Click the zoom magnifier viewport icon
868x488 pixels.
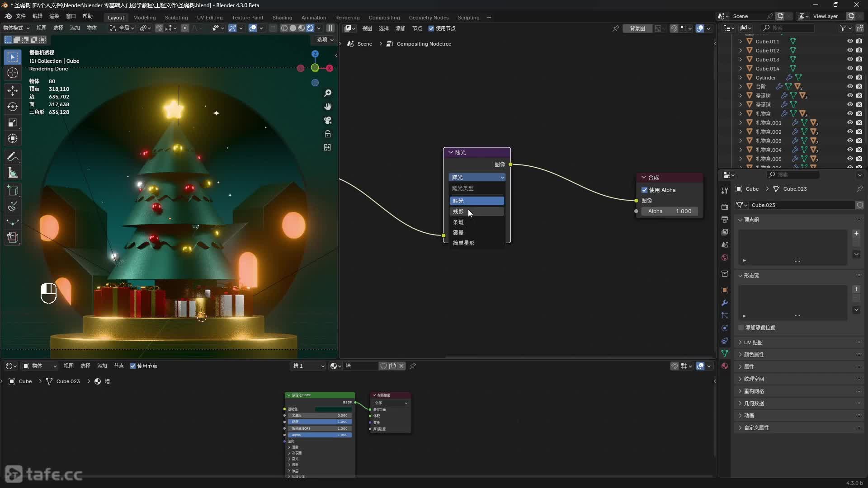pyautogui.click(x=328, y=93)
